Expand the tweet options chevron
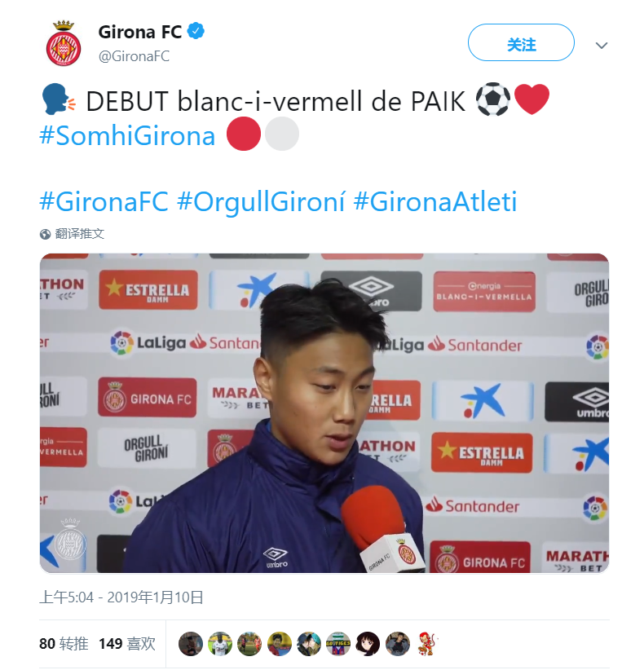The height and width of the screenshot is (670, 644). point(602,46)
